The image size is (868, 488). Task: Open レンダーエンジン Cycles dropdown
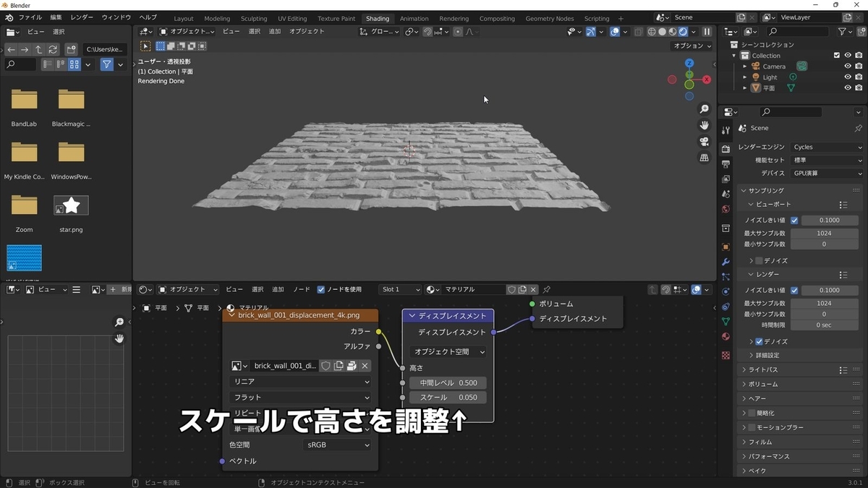tap(827, 147)
